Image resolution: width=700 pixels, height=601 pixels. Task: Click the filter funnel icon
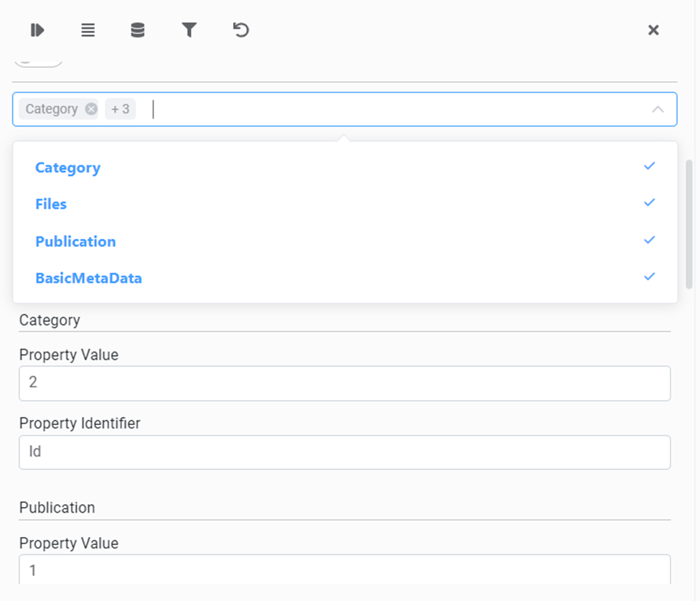pos(189,30)
